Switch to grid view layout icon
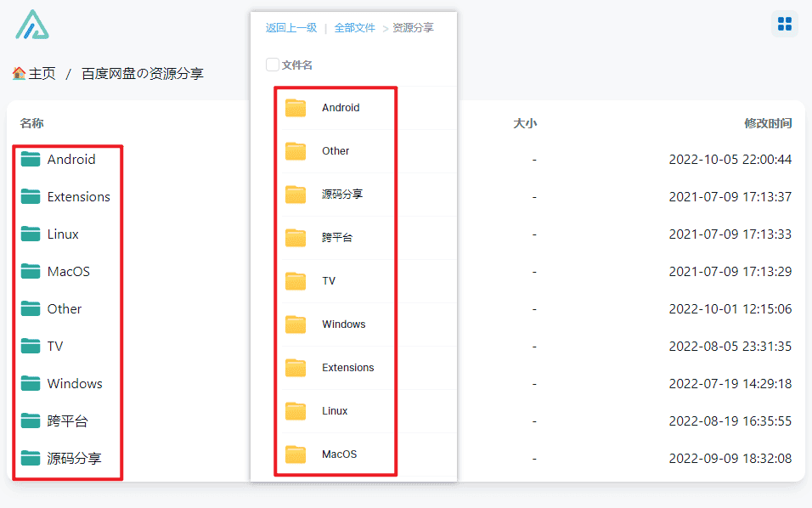This screenshot has height=508, width=812. click(x=785, y=24)
